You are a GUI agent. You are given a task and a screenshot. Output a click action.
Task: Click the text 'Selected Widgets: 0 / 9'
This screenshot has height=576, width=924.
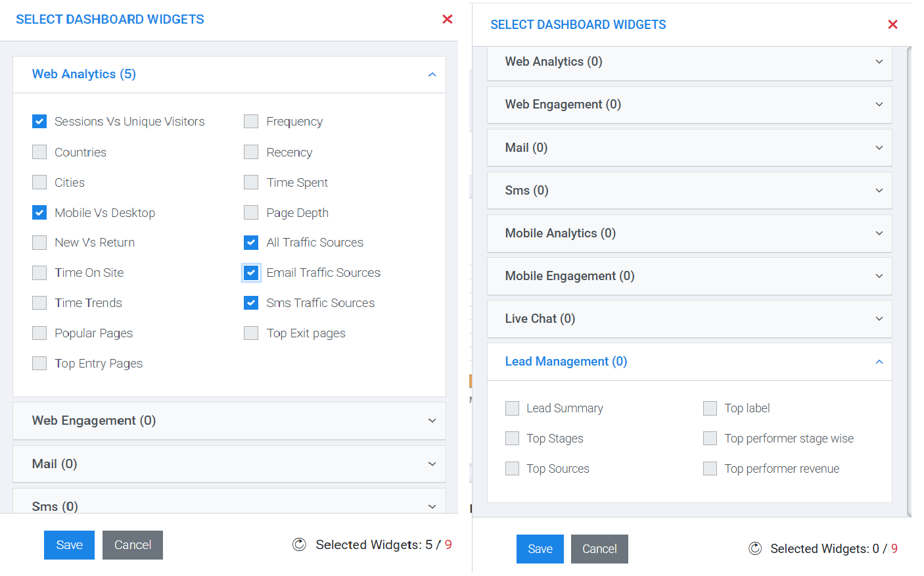834,548
